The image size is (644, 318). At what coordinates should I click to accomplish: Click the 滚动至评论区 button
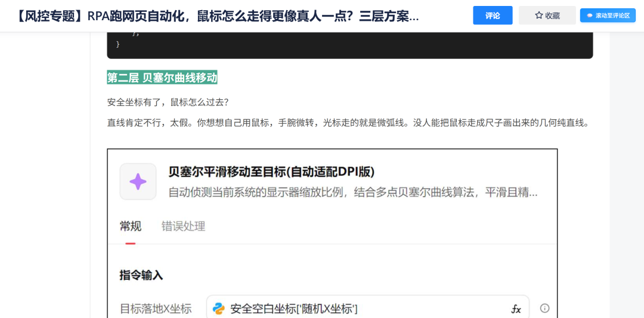[608, 15]
